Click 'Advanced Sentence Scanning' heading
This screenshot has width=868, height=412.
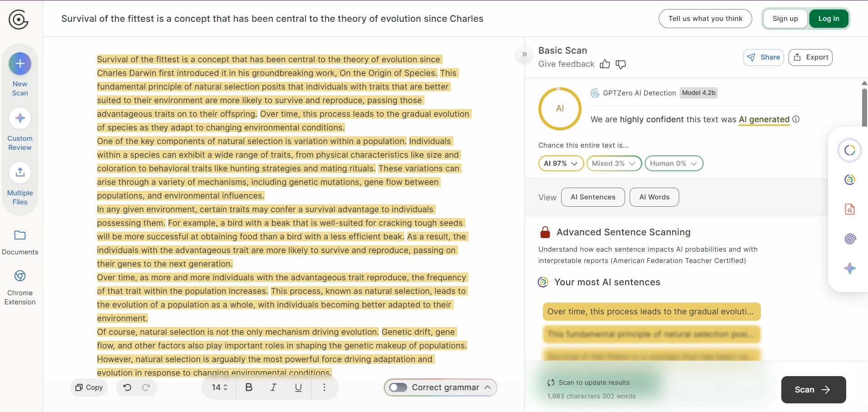pyautogui.click(x=623, y=232)
